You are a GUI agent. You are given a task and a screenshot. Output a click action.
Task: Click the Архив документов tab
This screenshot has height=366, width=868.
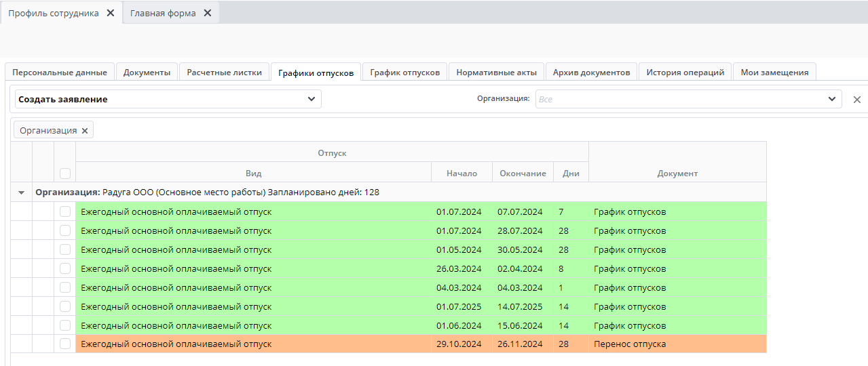[x=591, y=73]
